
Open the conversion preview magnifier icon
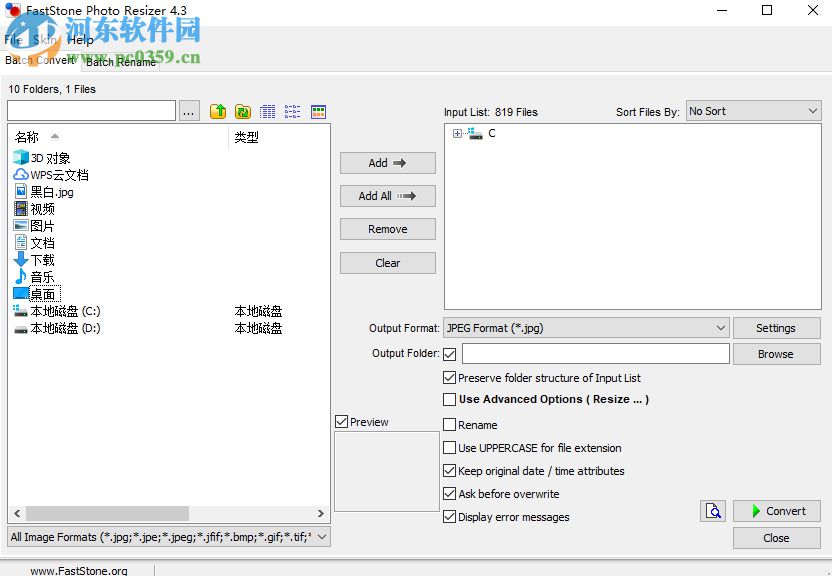(713, 511)
